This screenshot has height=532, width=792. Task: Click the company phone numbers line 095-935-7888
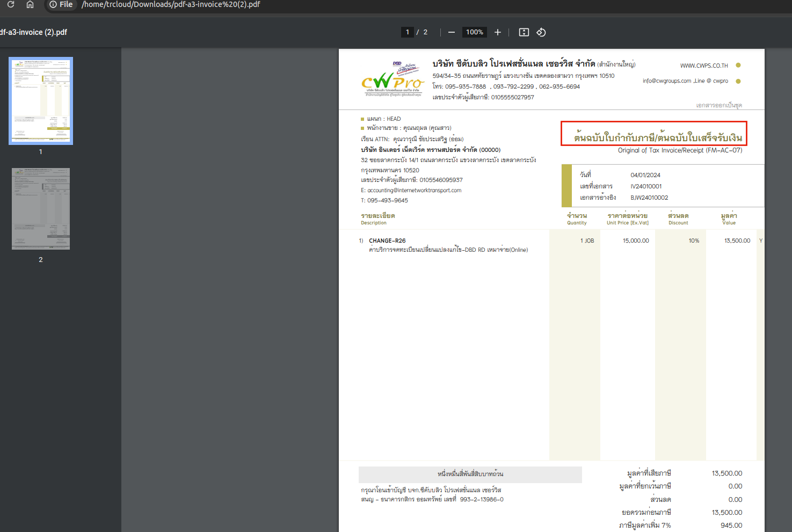point(506,86)
